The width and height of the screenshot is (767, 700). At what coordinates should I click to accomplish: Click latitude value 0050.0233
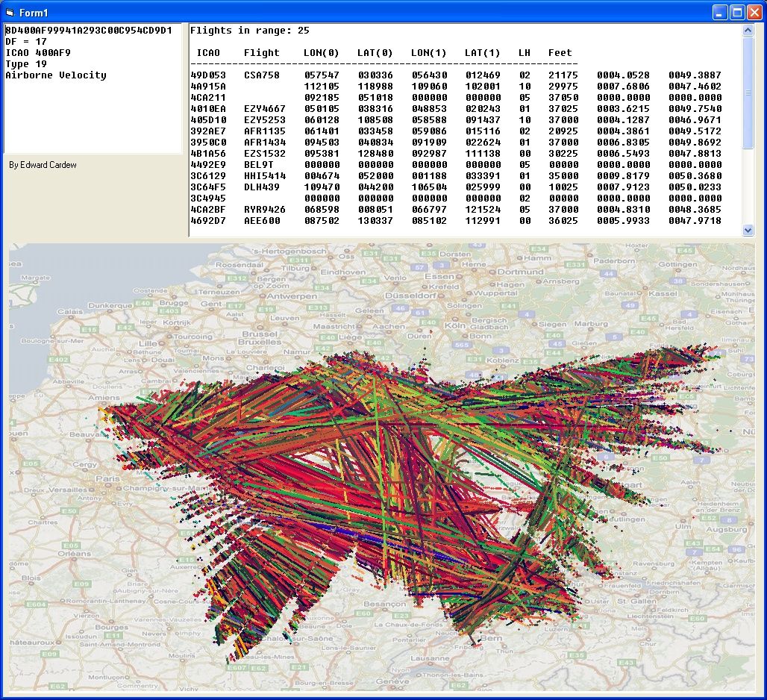695,187
